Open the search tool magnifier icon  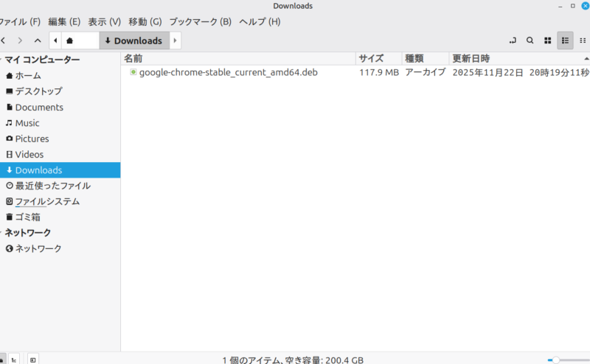(x=530, y=41)
